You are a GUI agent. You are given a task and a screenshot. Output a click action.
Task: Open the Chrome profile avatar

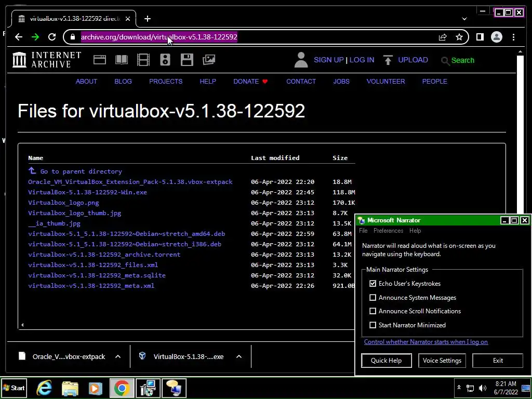pos(496,37)
